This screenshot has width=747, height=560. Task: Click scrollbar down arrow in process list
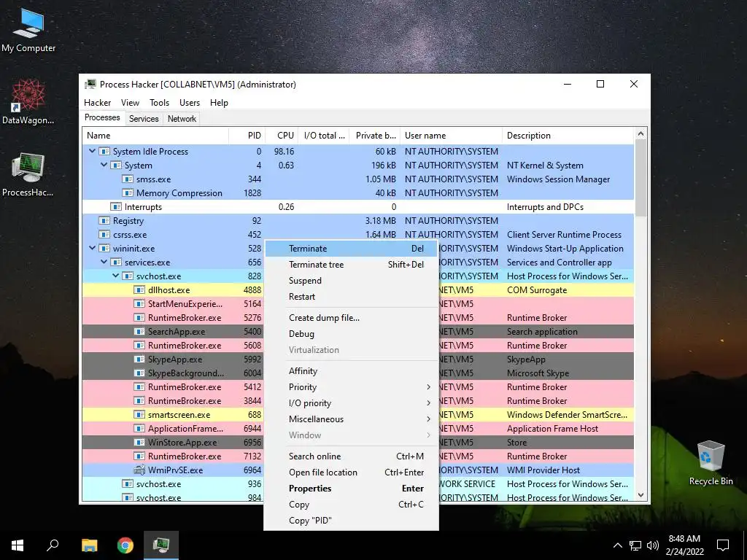640,495
